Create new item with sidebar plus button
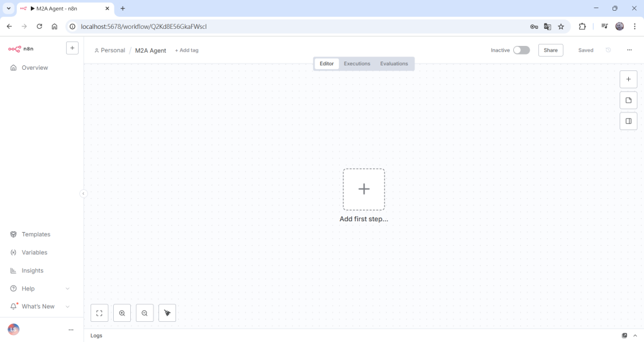This screenshot has height=342, width=644. (x=72, y=48)
